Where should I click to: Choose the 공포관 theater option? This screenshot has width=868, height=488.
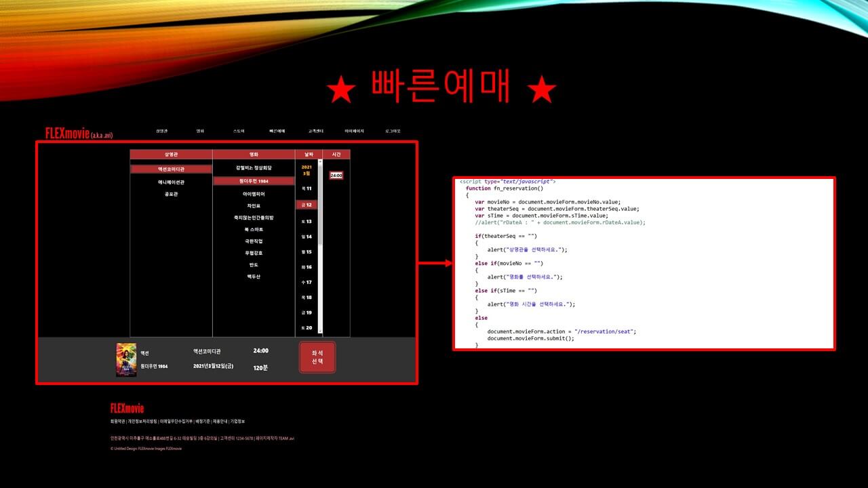point(171,194)
